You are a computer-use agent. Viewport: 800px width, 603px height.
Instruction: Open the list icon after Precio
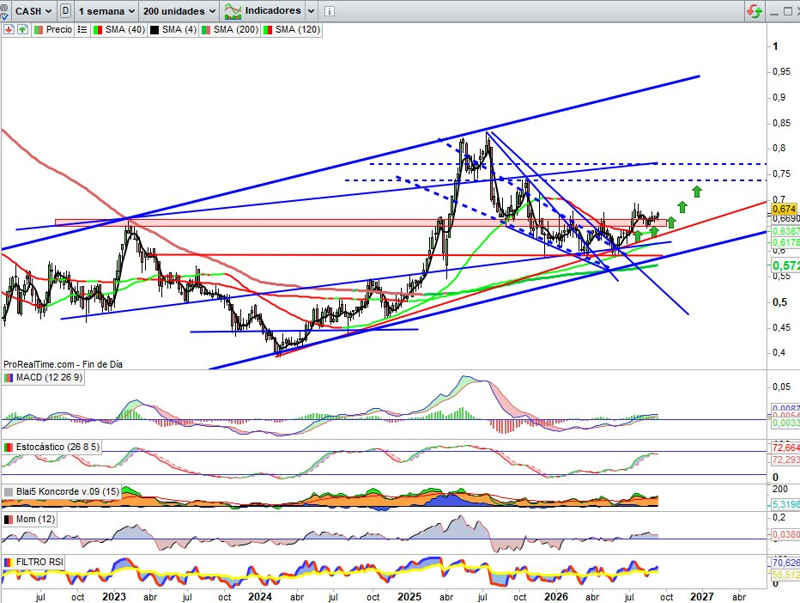[x=82, y=30]
